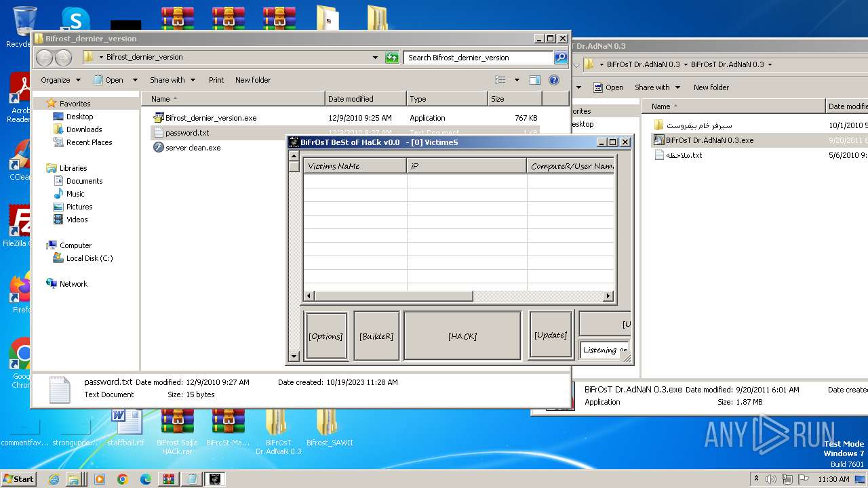Select Videos library in sidebar
Image resolution: width=868 pixels, height=488 pixels.
77,220
